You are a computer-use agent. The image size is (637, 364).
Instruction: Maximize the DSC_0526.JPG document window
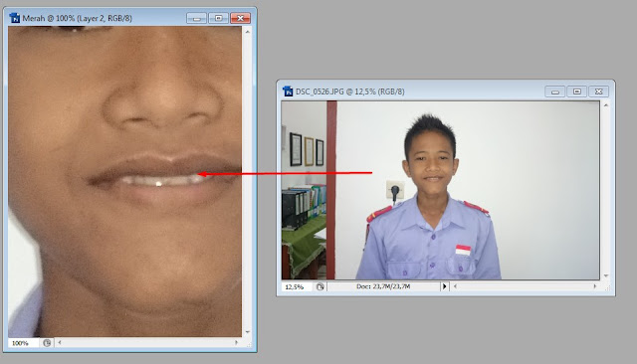(x=577, y=91)
